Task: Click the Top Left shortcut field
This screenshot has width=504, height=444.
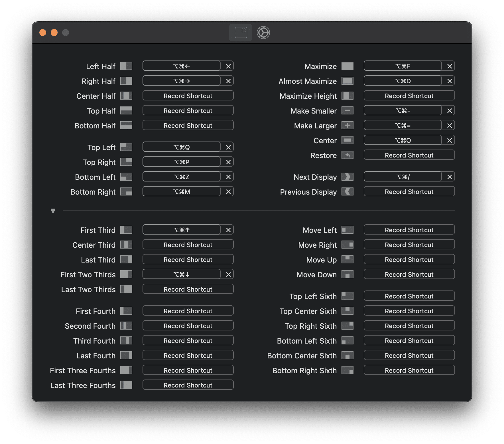Action: click(181, 147)
